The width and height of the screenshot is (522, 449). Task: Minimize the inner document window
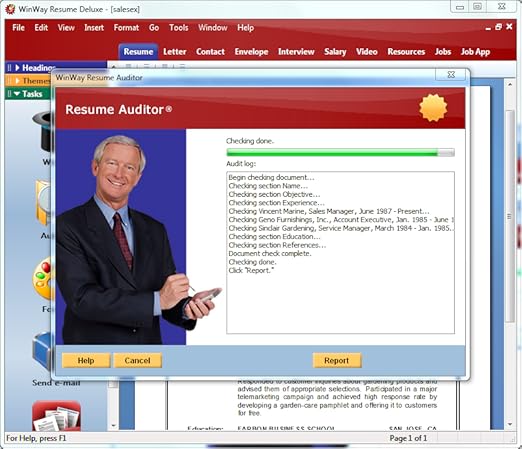488,28
